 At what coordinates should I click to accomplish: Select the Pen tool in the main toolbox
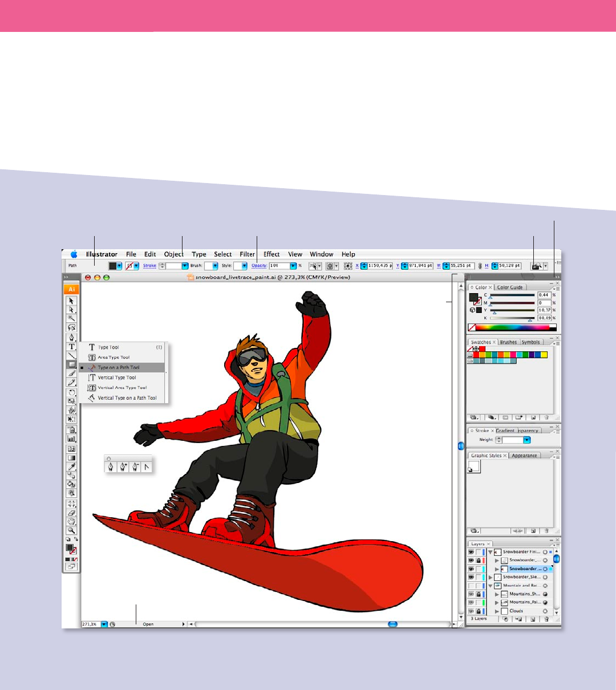click(72, 337)
